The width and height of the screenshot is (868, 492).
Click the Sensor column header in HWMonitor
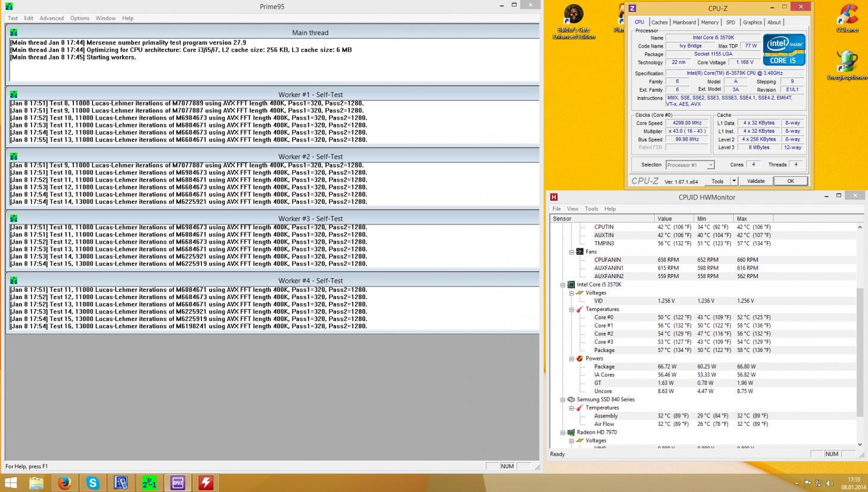point(602,219)
